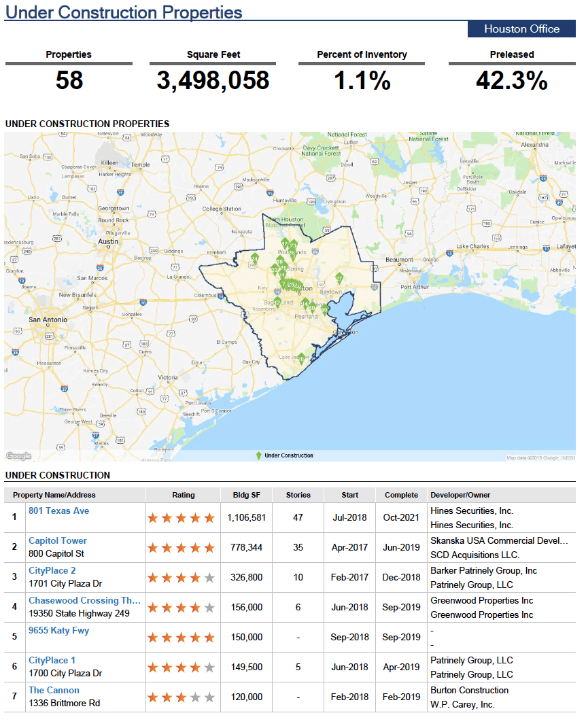The height and width of the screenshot is (728, 586).
Task: Open The Cannon property link
Action: click(54, 691)
